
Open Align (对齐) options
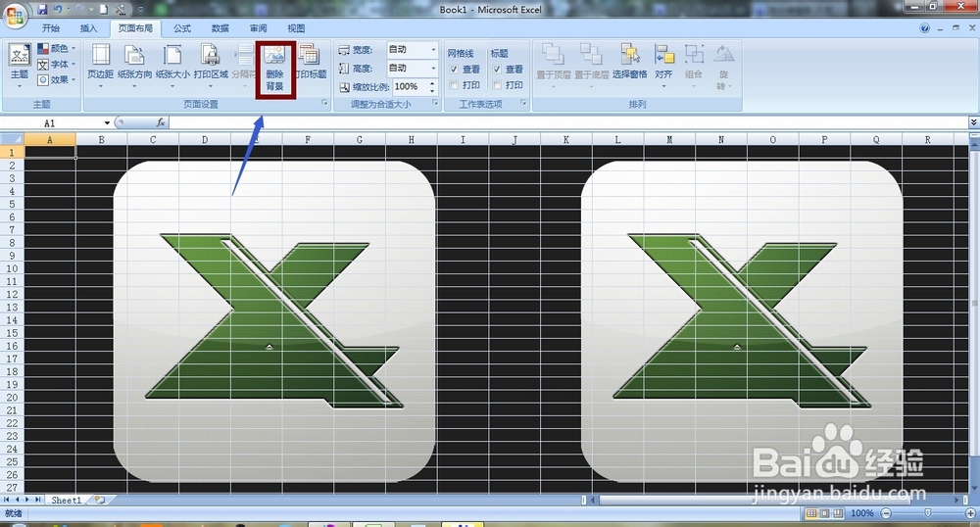point(663,67)
